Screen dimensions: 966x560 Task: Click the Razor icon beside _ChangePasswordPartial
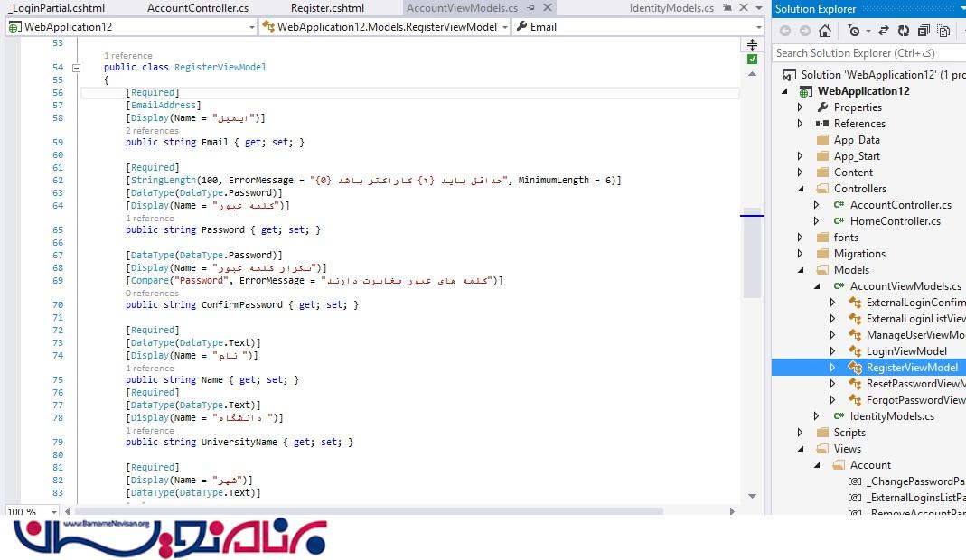tap(855, 481)
